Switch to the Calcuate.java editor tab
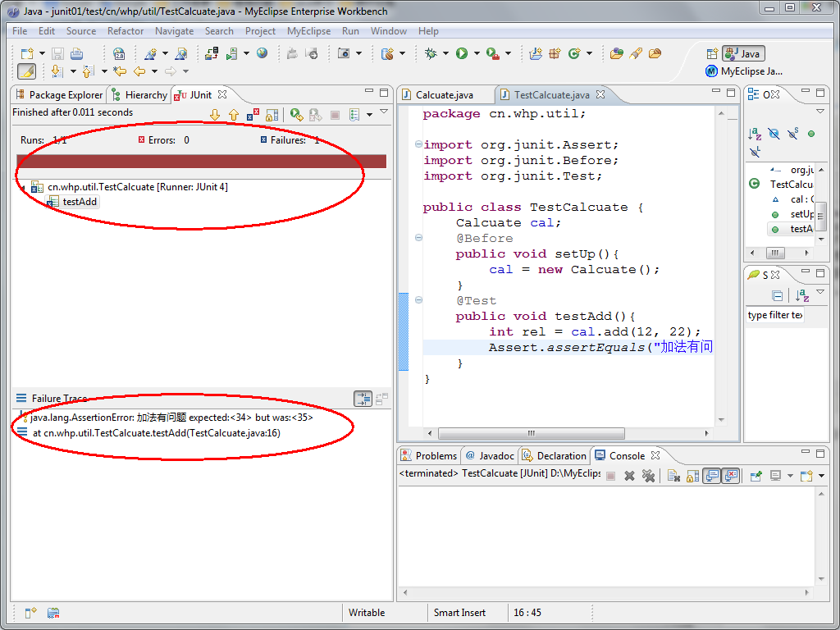 444,95
